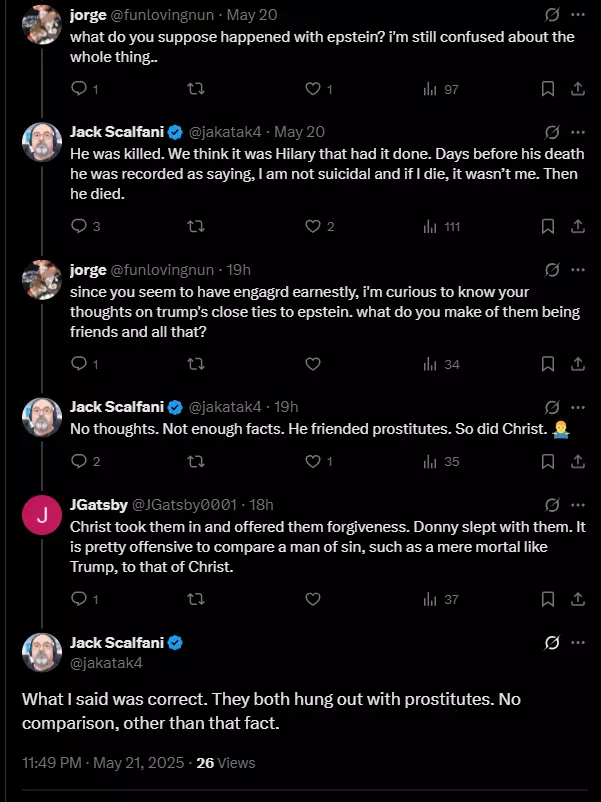Image resolution: width=601 pixels, height=802 pixels.
Task: Click JGatsby's pink J avatar
Action: tap(42, 515)
